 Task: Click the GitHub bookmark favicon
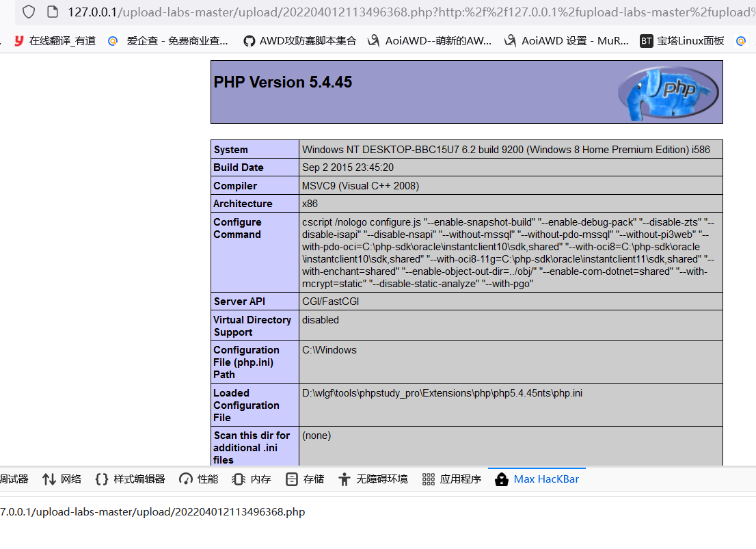tap(249, 41)
